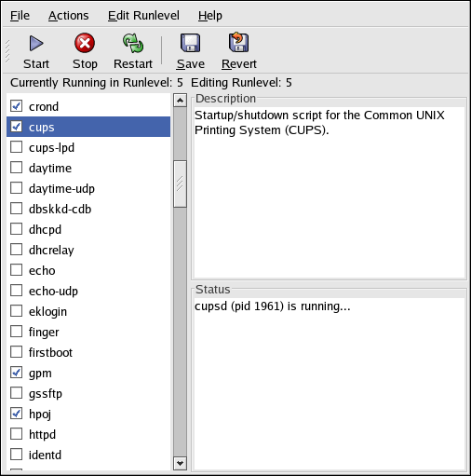Restart the service using green arrows icon
This screenshot has width=471, height=476.
tap(133, 43)
